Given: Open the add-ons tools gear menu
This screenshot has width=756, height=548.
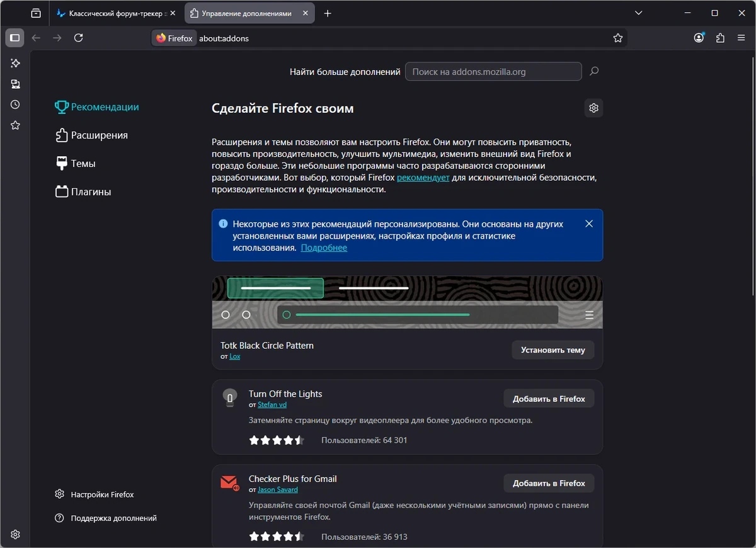Looking at the screenshot, I should pos(593,108).
